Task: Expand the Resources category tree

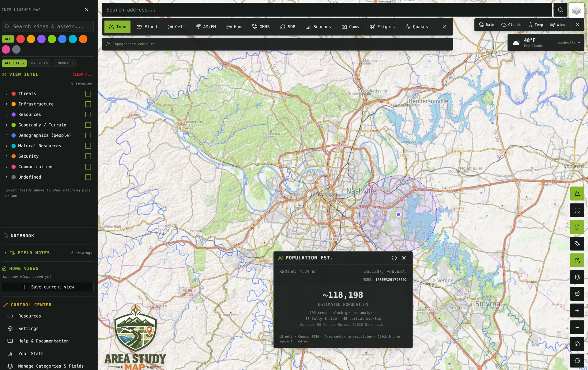Action: pos(6,115)
